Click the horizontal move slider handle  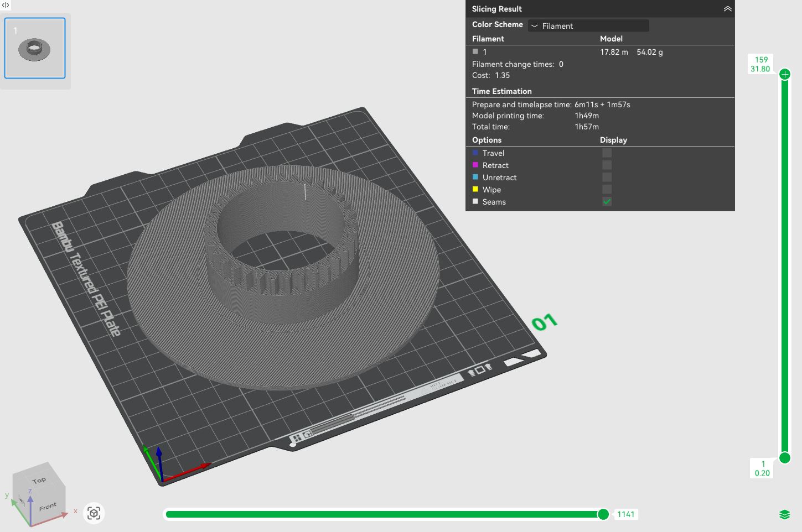pyautogui.click(x=603, y=514)
